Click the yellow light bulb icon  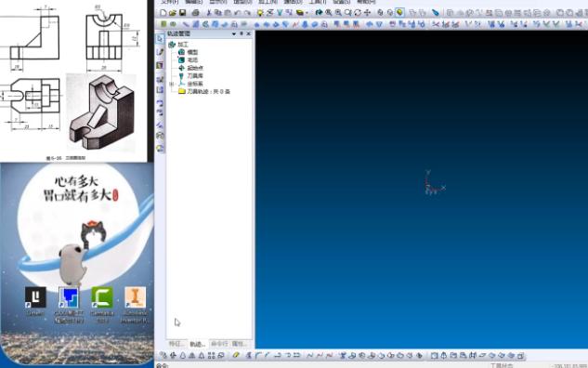(x=260, y=13)
